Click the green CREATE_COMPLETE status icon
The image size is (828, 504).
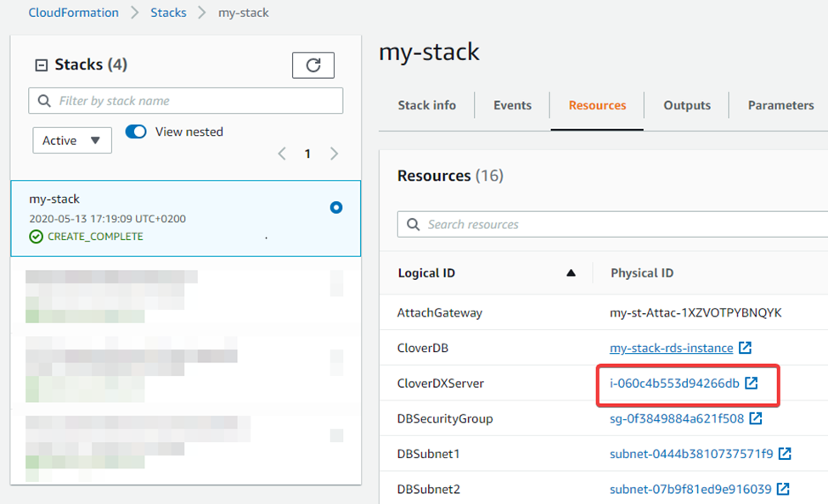pos(36,236)
